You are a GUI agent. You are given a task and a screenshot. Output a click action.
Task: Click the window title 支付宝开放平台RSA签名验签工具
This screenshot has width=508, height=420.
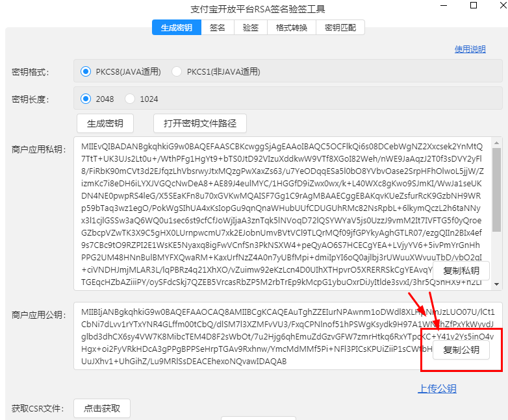257,9
